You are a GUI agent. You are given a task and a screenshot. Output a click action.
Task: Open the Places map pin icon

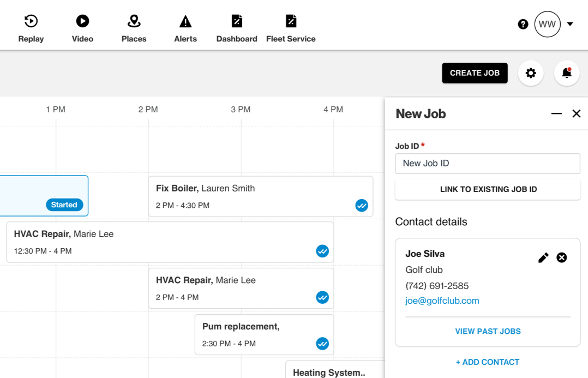(x=134, y=21)
